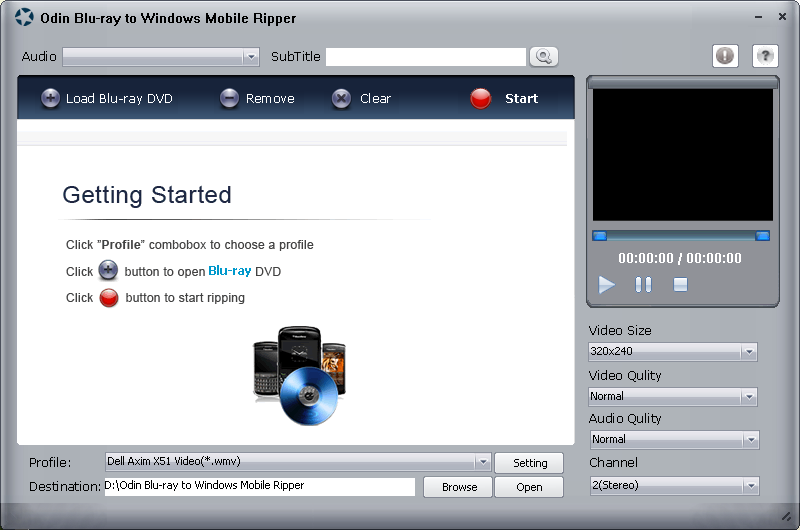Screen dimensions: 800x530
Task: Expand the Video Size dropdown
Action: pos(749,351)
